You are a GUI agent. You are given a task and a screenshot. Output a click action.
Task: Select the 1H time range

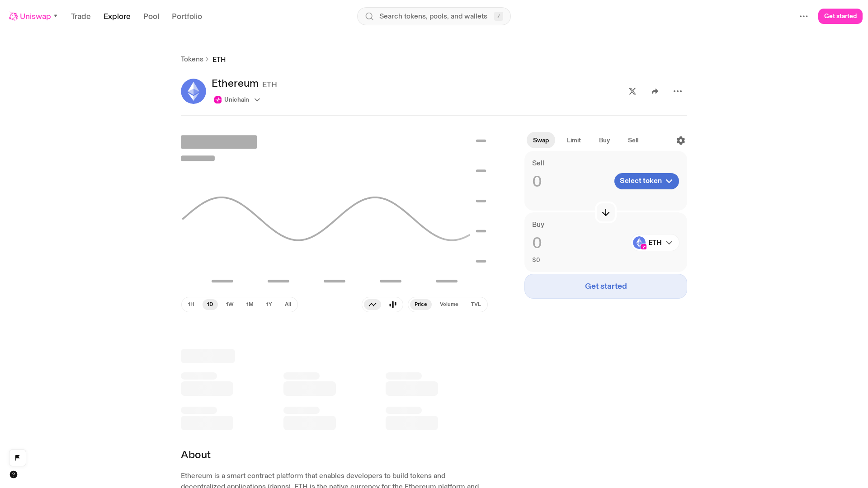pyautogui.click(x=191, y=305)
